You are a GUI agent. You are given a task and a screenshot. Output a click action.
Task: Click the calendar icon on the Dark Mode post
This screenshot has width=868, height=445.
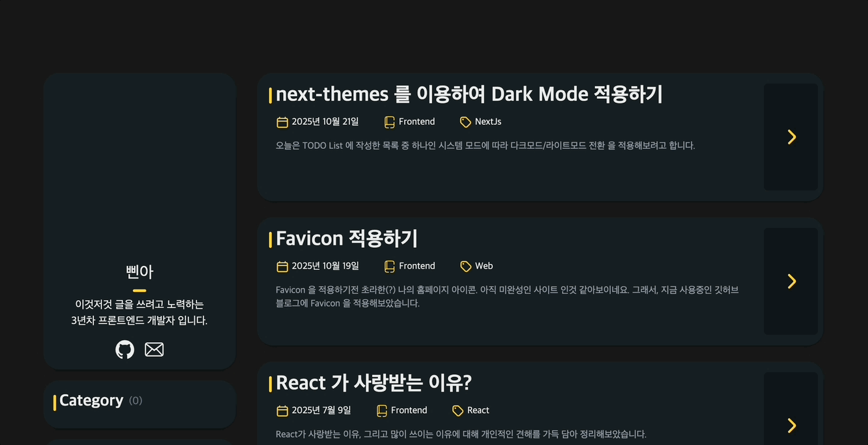(x=282, y=122)
